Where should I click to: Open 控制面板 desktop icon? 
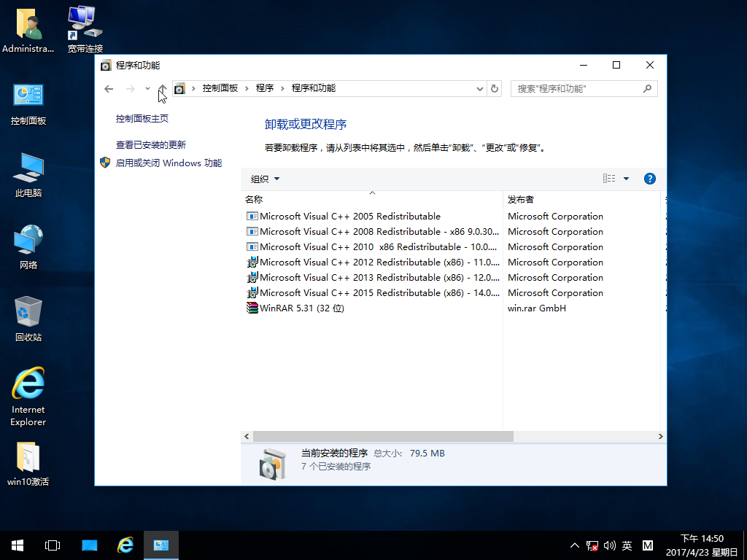[x=28, y=104]
